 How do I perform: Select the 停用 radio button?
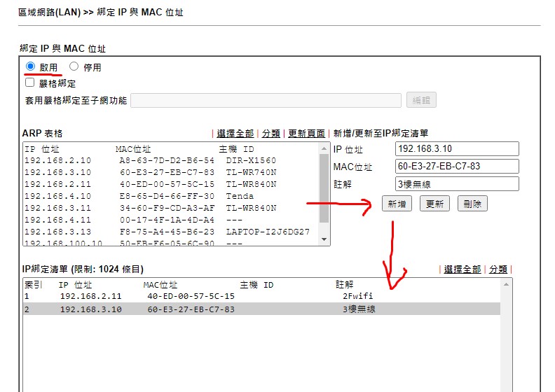[x=74, y=66]
